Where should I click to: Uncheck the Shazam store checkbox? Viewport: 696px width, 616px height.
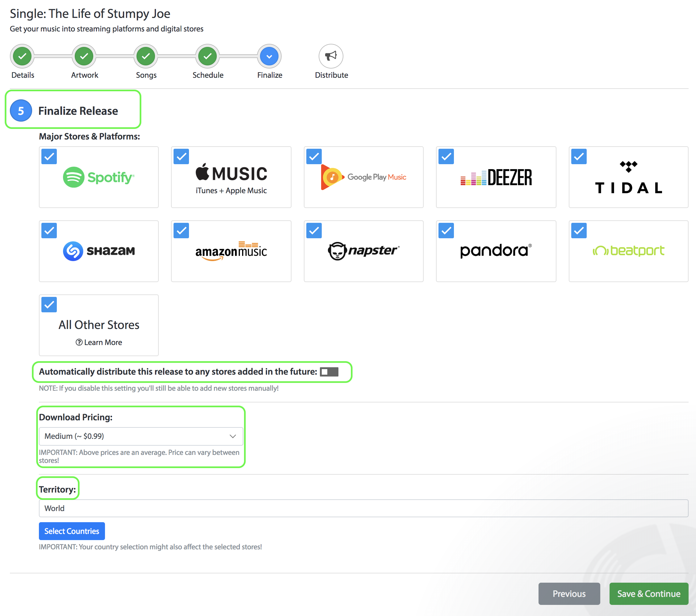pyautogui.click(x=49, y=231)
